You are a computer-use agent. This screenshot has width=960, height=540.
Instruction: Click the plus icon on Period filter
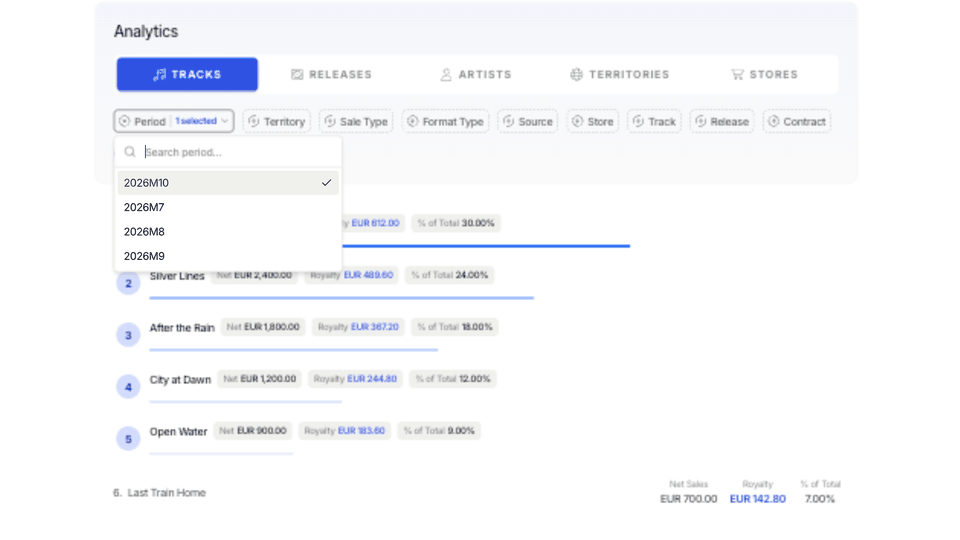coord(124,121)
